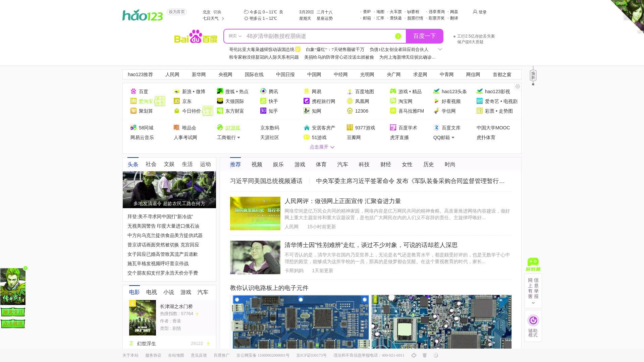Open 星座运势 link

coord(325,18)
